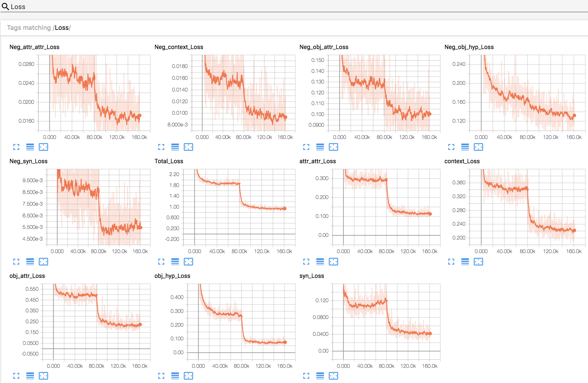This screenshot has width=588, height=383.
Task: Expand Neg_obj_attr_Loss chart size
Action: tap(306, 147)
